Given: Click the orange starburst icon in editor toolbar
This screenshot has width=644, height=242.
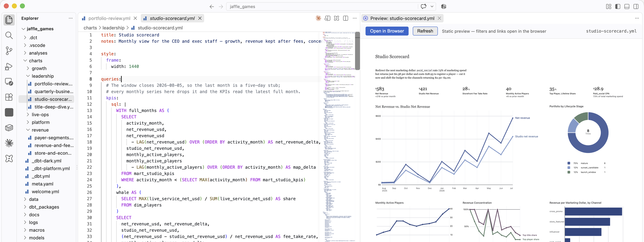Looking at the screenshot, I should 318,18.
